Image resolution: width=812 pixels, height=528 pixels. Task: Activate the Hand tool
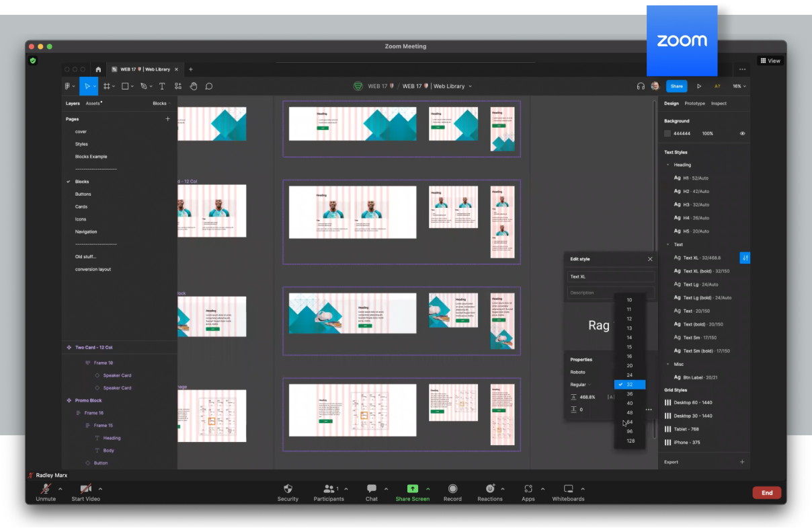pos(194,85)
